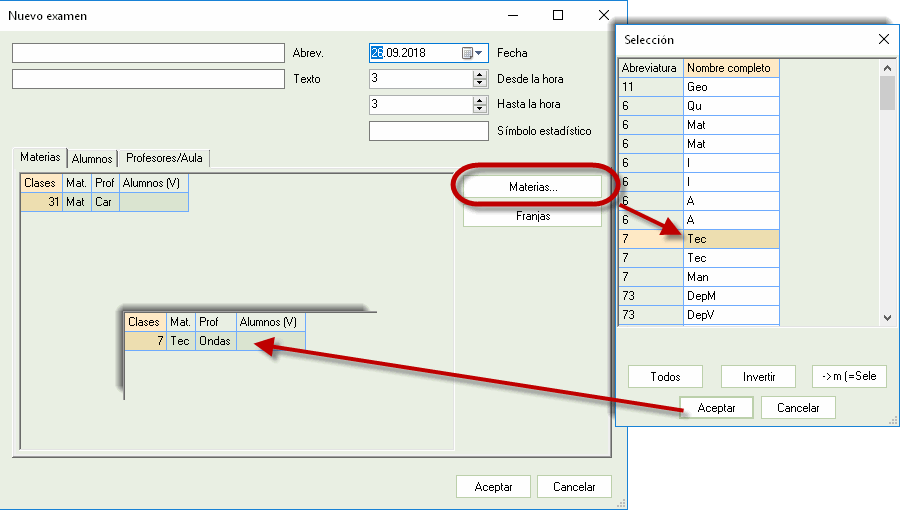Click the abbreviation cell '11'
Screen dimensions: 900x510
click(650, 87)
